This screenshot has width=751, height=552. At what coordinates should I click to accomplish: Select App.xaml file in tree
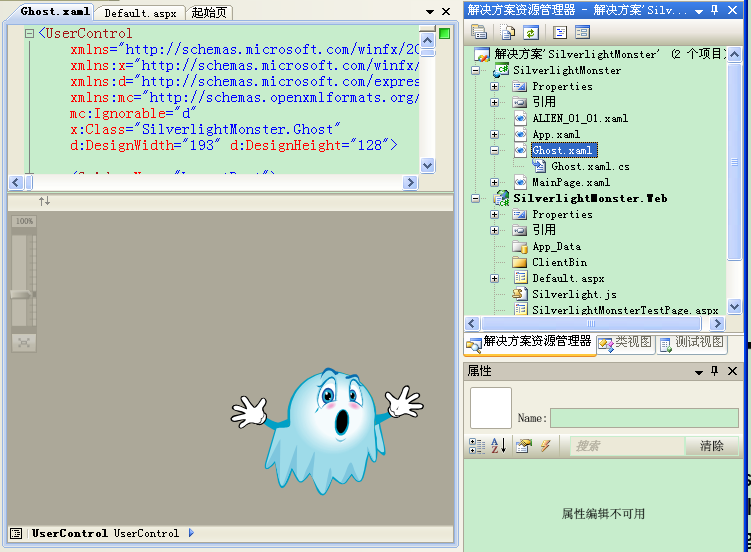click(x=556, y=135)
